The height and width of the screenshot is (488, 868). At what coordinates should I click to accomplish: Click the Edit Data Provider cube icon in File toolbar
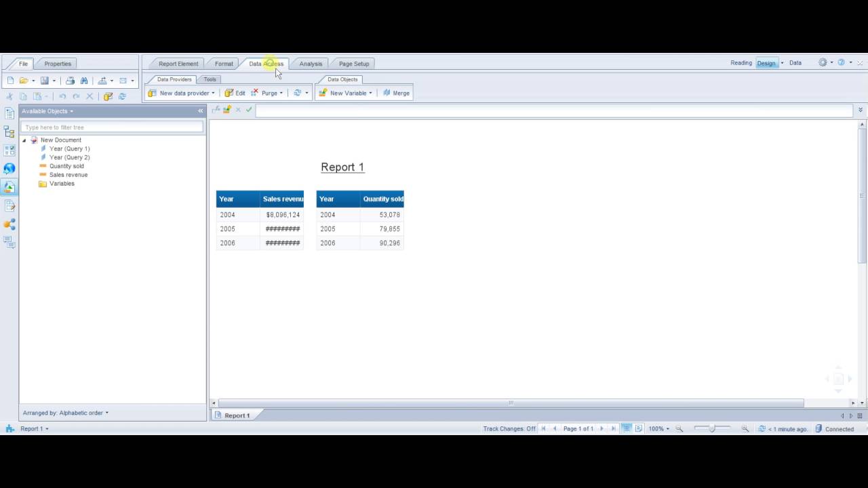coord(108,96)
